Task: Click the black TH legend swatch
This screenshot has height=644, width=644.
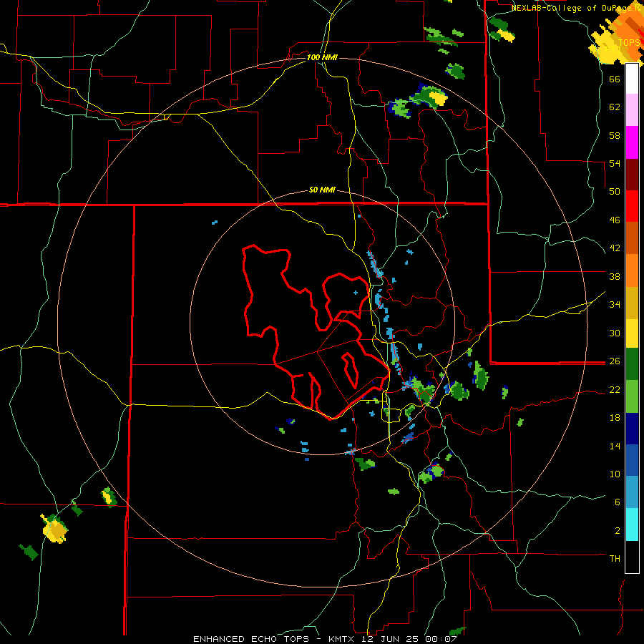Action: (x=632, y=557)
